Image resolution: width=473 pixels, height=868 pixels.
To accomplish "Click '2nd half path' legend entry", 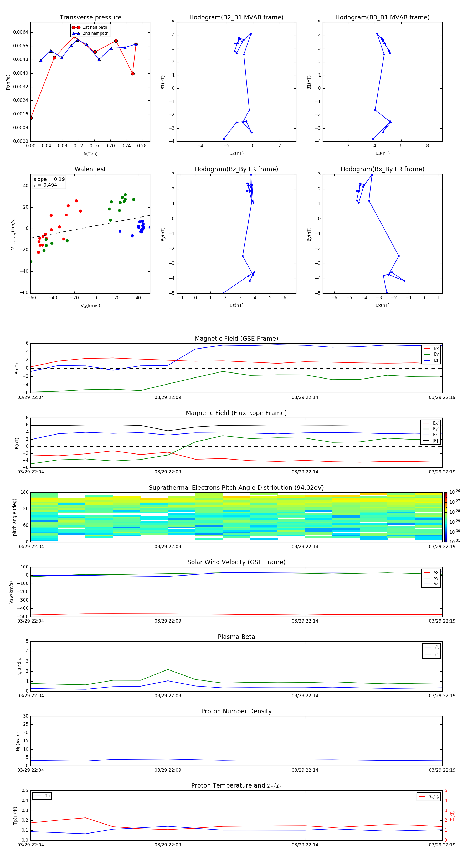I will click(90, 33).
